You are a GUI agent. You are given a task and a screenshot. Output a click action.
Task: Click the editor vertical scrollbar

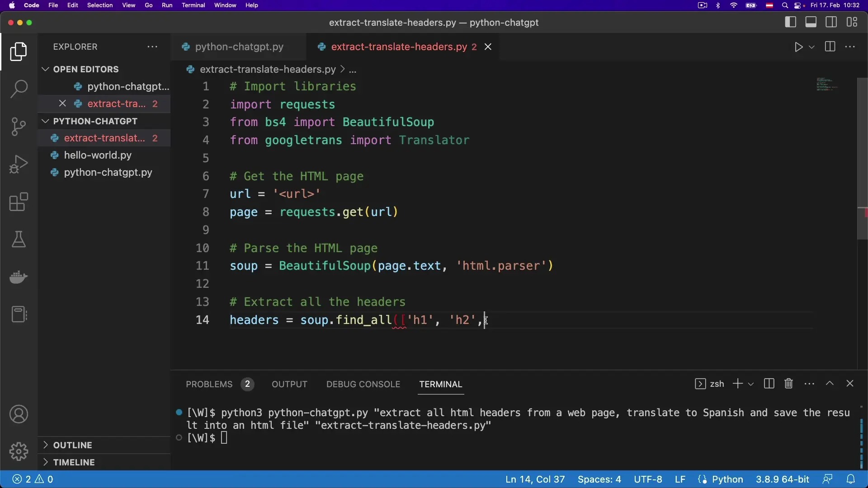pos(863,158)
